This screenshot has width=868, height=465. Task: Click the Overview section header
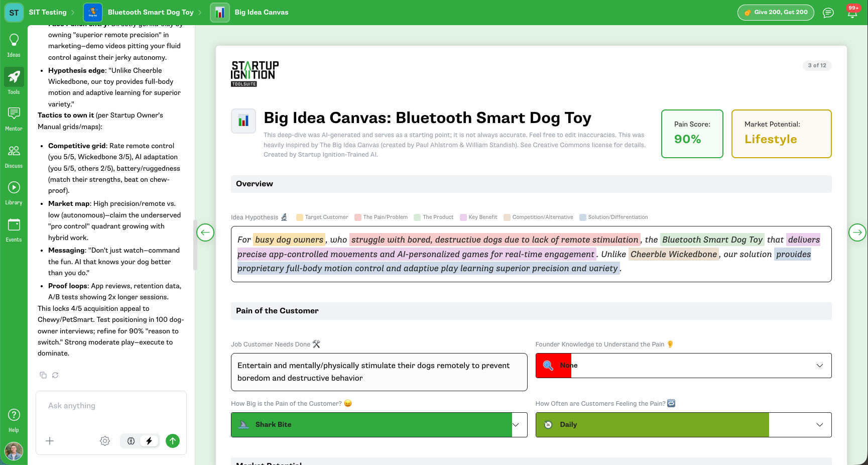(531, 184)
